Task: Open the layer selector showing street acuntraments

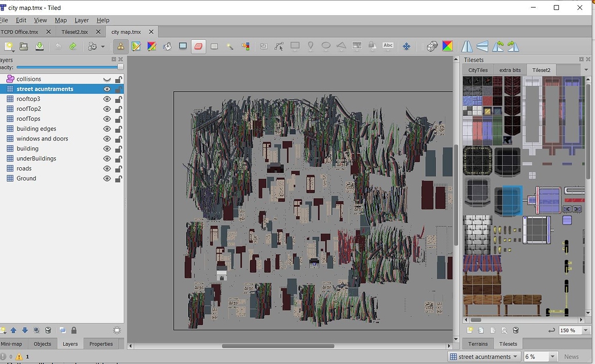Action: [484, 356]
